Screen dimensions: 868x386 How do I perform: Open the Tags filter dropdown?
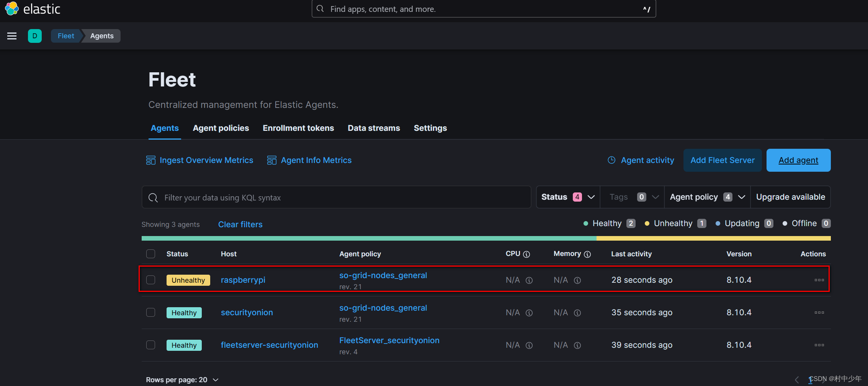(632, 197)
